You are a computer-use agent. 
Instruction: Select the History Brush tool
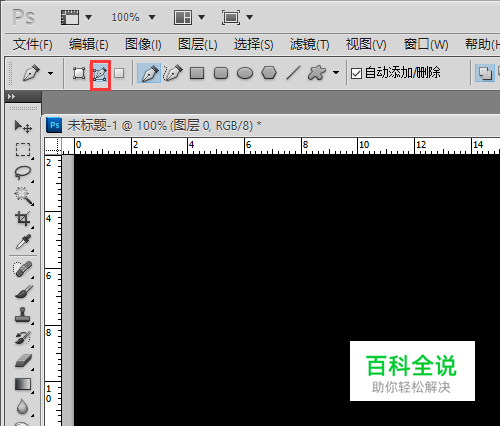[x=23, y=338]
